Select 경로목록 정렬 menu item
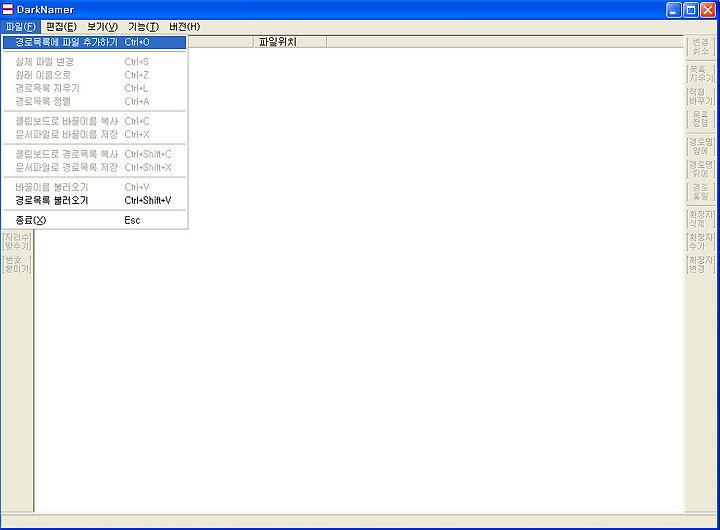Viewport: 720px width, 530px height. [95, 101]
